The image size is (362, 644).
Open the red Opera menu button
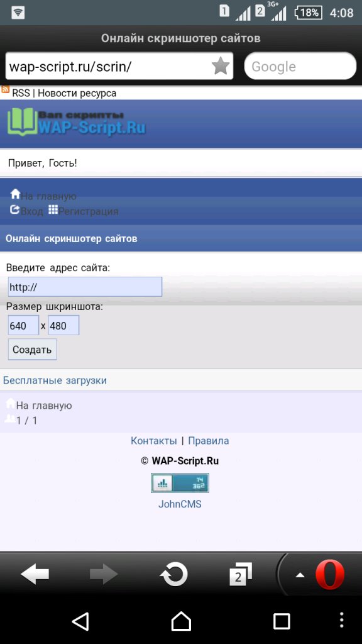[x=330, y=575]
